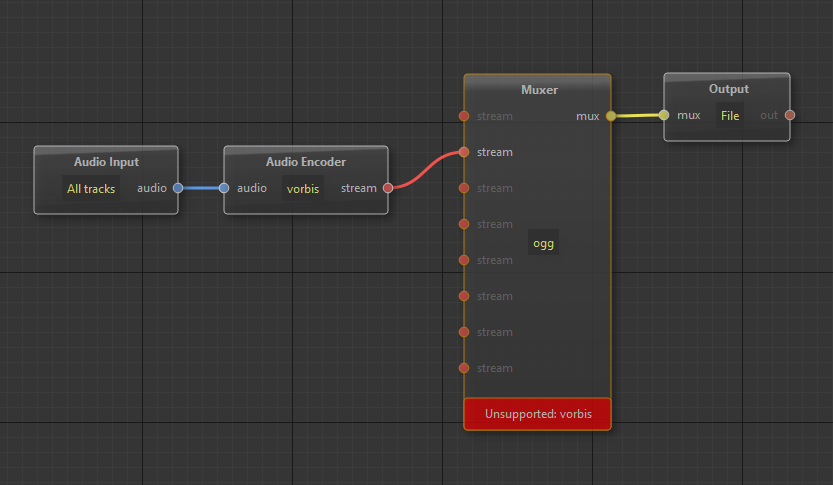Click the blue wire between Audio Input and Encoder
Viewport: 833px width, 485px height.
tap(201, 188)
